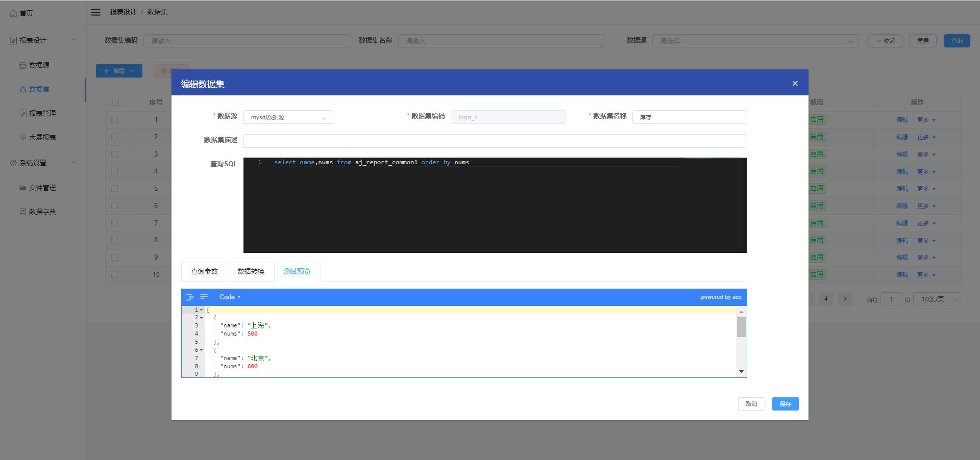980x460 pixels.
Task: Click the 大屏报表 monitor icon in the sidebar
Action: 23,137
